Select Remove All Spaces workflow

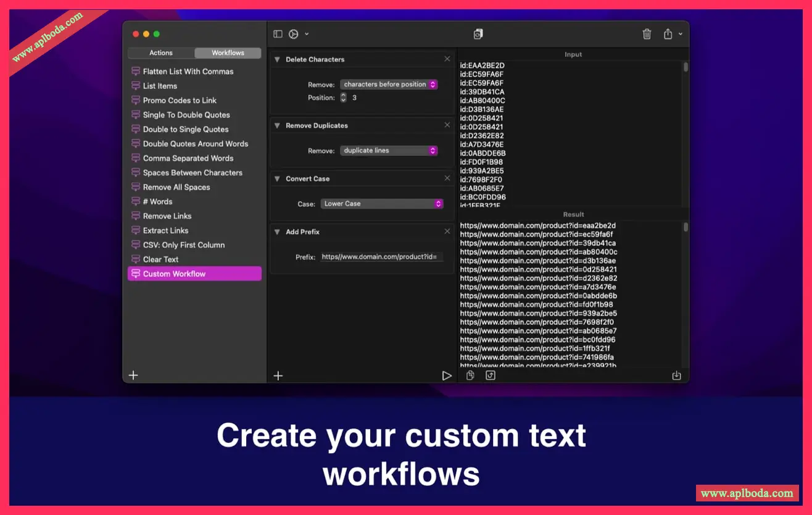coord(194,187)
